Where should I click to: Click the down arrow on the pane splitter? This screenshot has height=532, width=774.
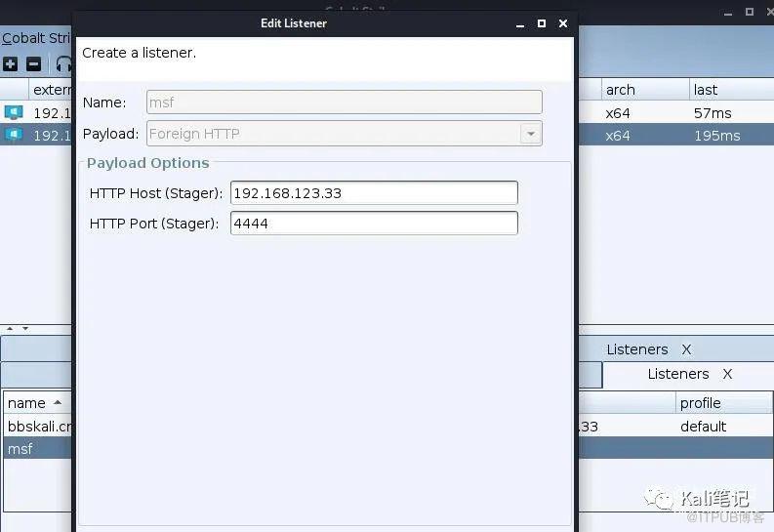(x=25, y=328)
